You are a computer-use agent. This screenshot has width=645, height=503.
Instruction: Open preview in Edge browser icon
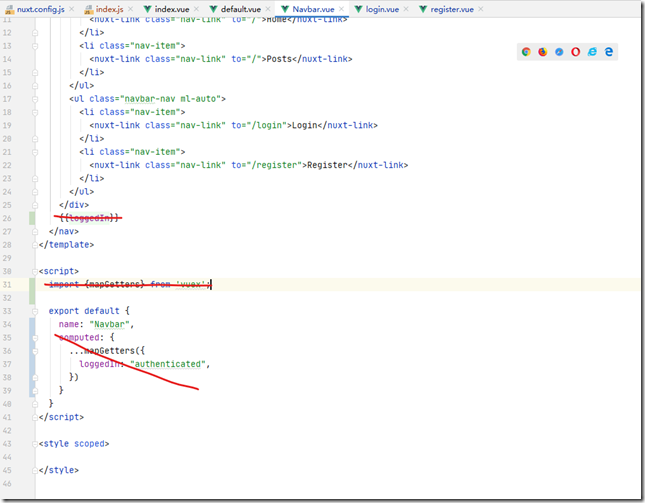[609, 52]
